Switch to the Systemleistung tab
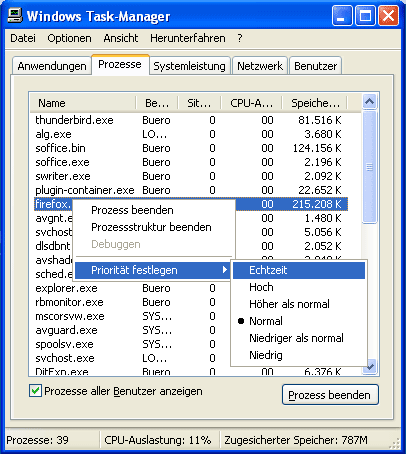This screenshot has width=406, height=454. 189,66
